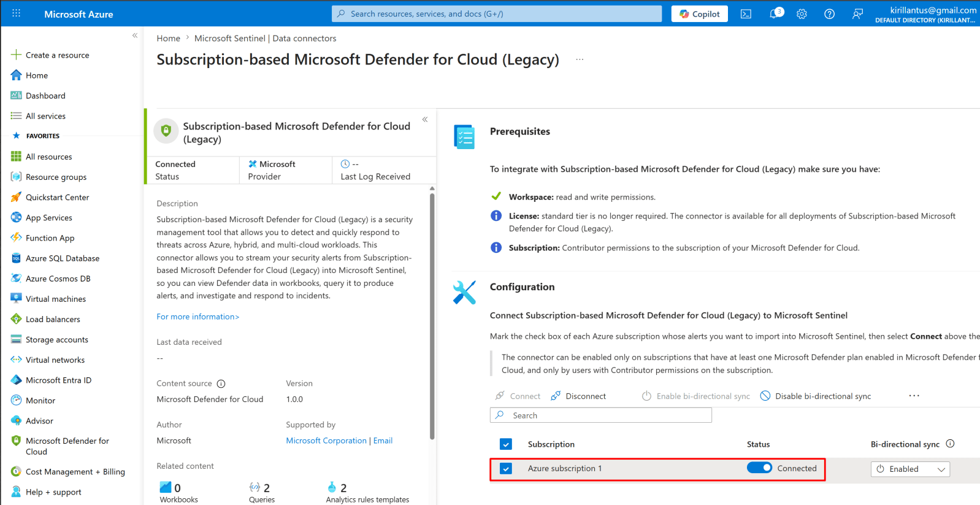This screenshot has width=980, height=505.
Task: Open Bi-directional sync Enabled dropdown
Action: [910, 469]
